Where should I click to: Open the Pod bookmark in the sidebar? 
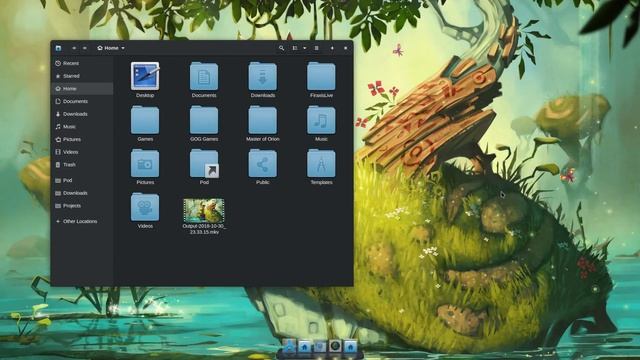(82, 180)
